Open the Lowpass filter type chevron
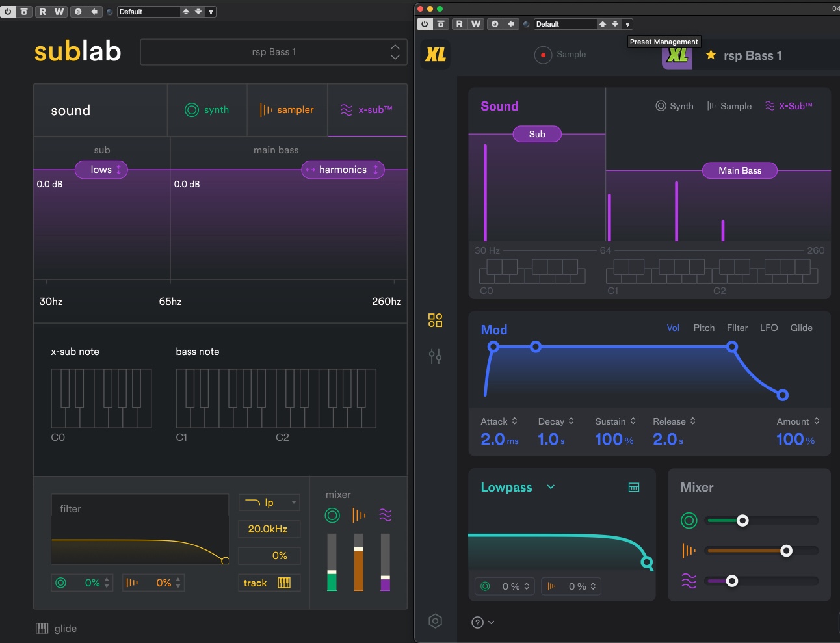The width and height of the screenshot is (840, 643). pos(551,487)
